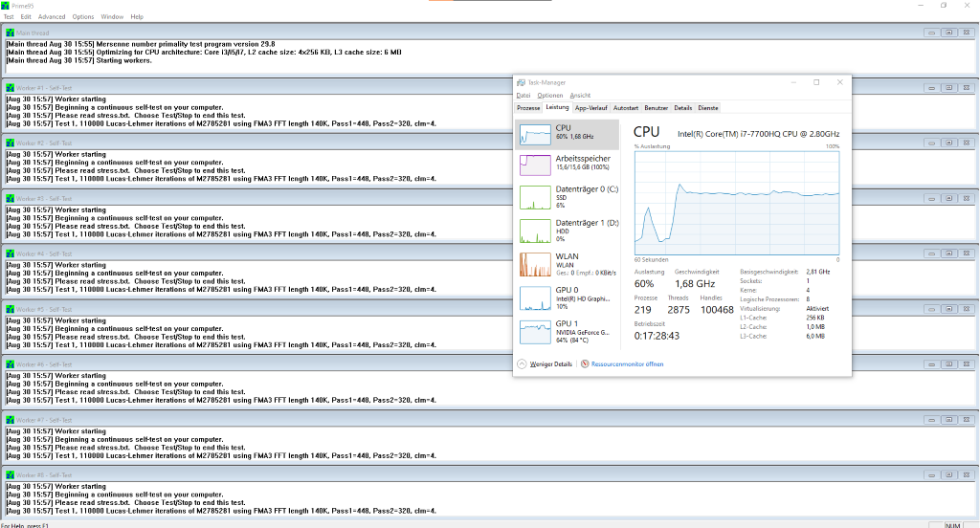
Task: Click the Worker #3 window icon
Action: 10,198
